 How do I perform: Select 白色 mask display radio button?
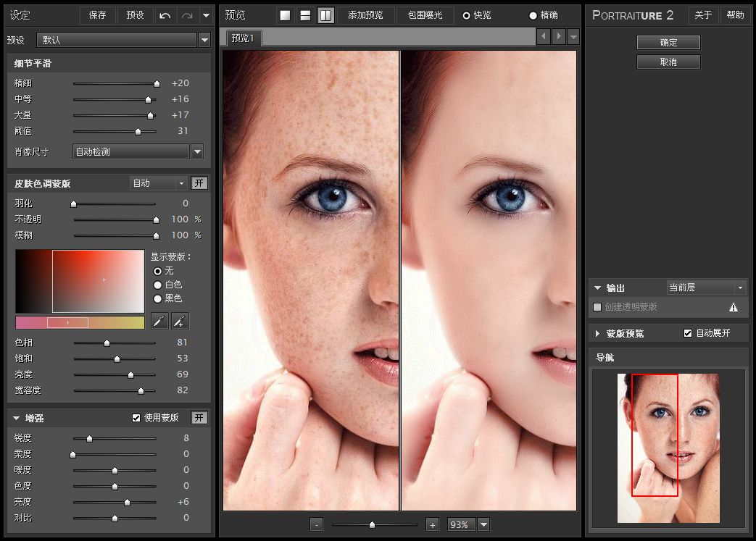[x=157, y=285]
